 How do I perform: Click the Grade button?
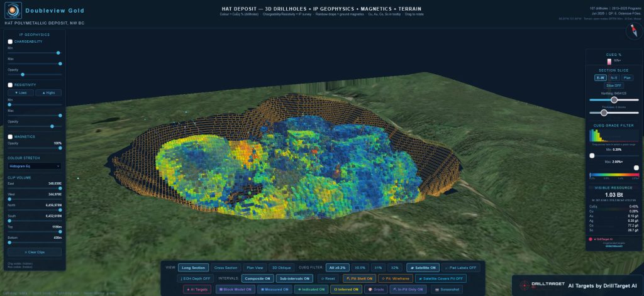(x=376, y=290)
